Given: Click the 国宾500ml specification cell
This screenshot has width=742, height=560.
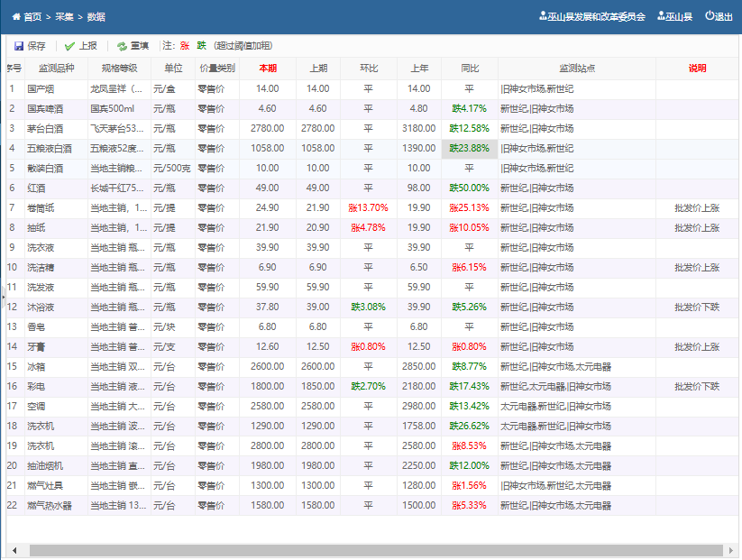Looking at the screenshot, I should pos(119,109).
